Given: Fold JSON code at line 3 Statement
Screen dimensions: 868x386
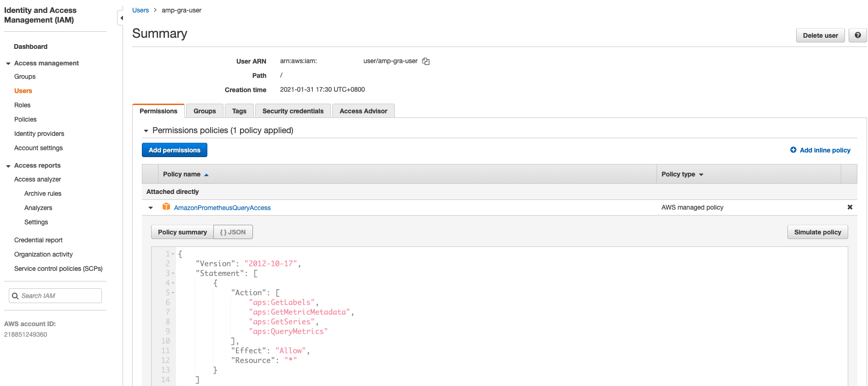Looking at the screenshot, I should point(173,273).
